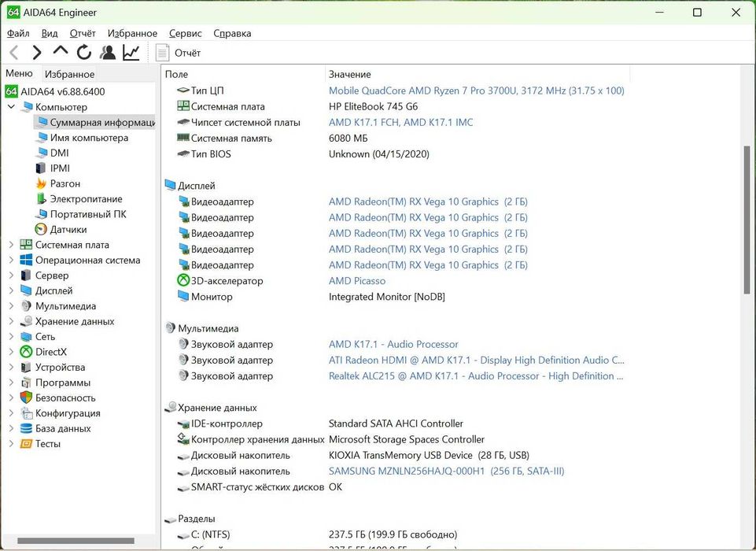
Task: Open the Сервис menu
Action: pos(185,33)
